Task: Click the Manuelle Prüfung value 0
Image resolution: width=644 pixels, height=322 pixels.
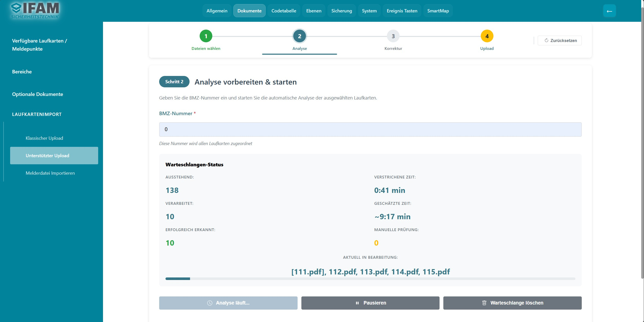Action: pyautogui.click(x=376, y=243)
